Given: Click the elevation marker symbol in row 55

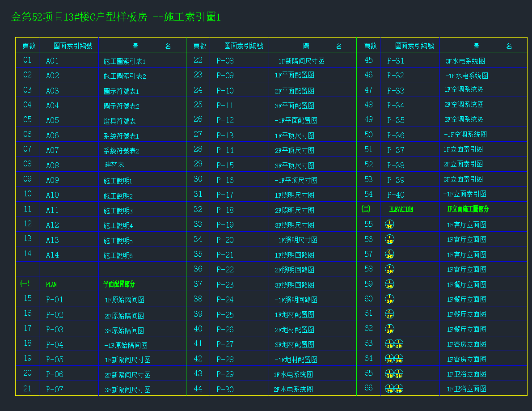Looking at the screenshot, I should tap(389, 225).
